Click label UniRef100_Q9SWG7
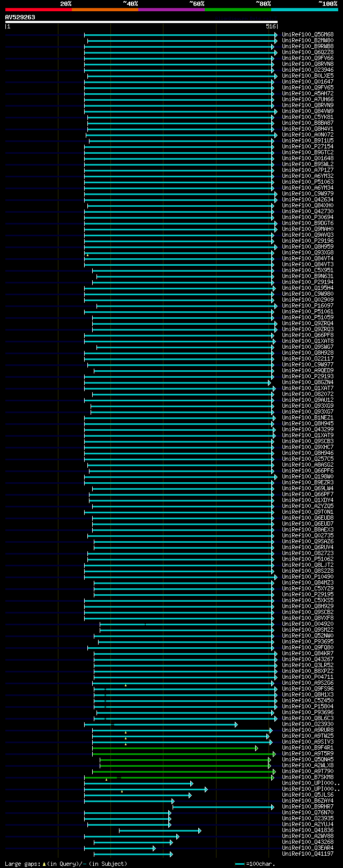343x868 pixels. 308,347
